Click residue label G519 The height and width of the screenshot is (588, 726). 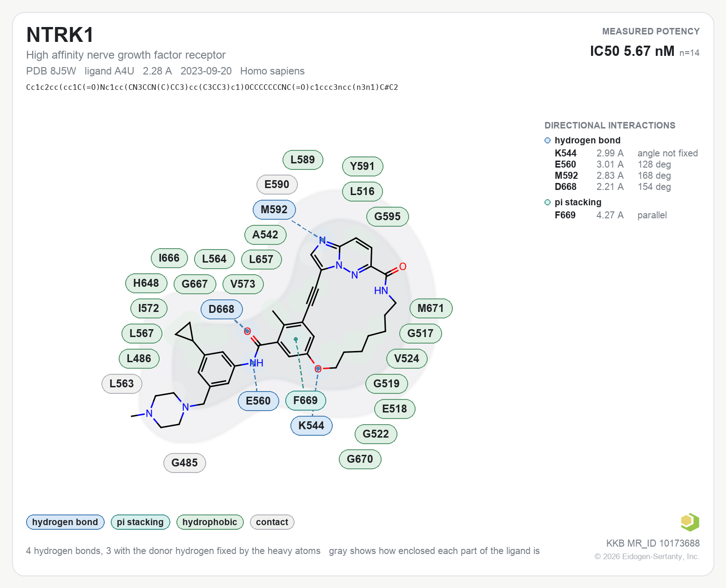click(387, 384)
